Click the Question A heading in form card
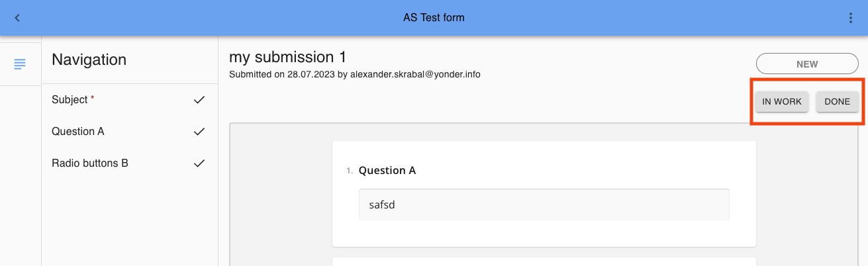This screenshot has width=868, height=266. point(387,171)
